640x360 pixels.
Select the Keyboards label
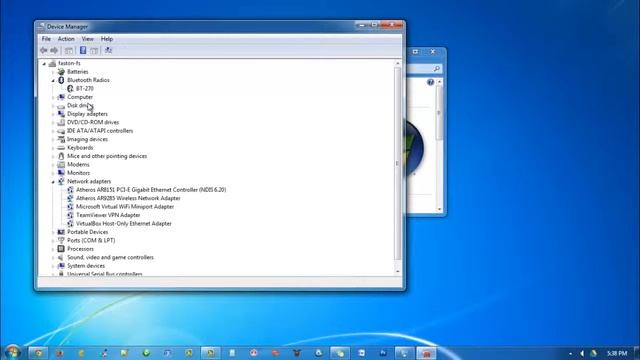(80, 148)
